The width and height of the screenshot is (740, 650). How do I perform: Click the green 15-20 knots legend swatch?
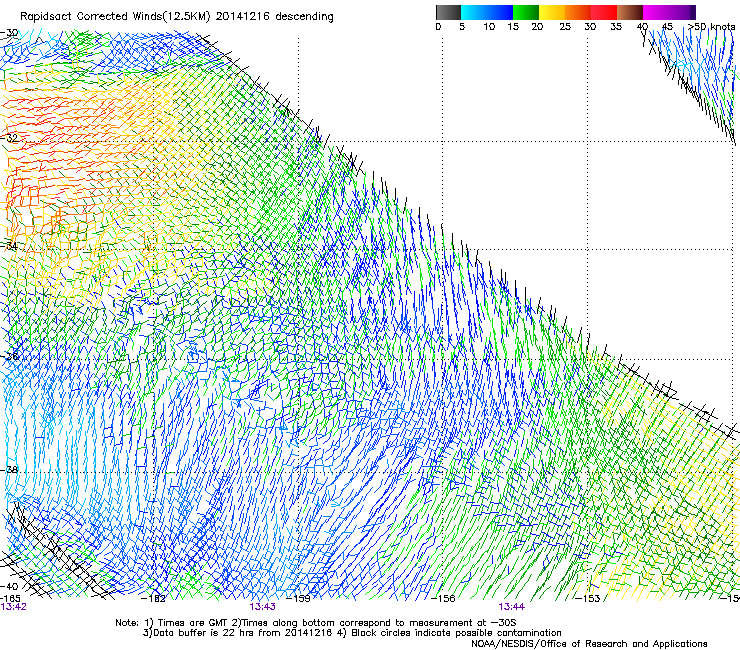pyautogui.click(x=526, y=12)
